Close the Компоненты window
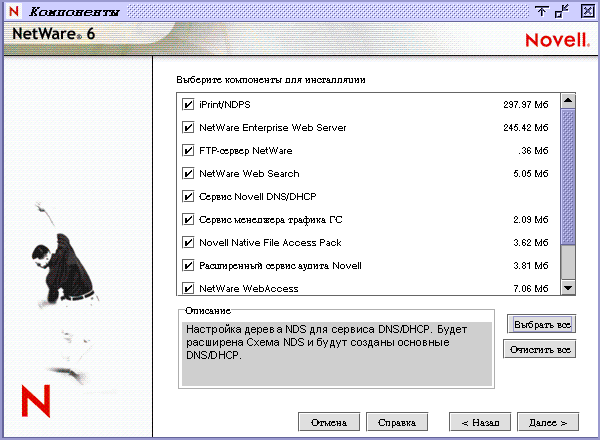This screenshot has height=440, width=600. (587, 11)
